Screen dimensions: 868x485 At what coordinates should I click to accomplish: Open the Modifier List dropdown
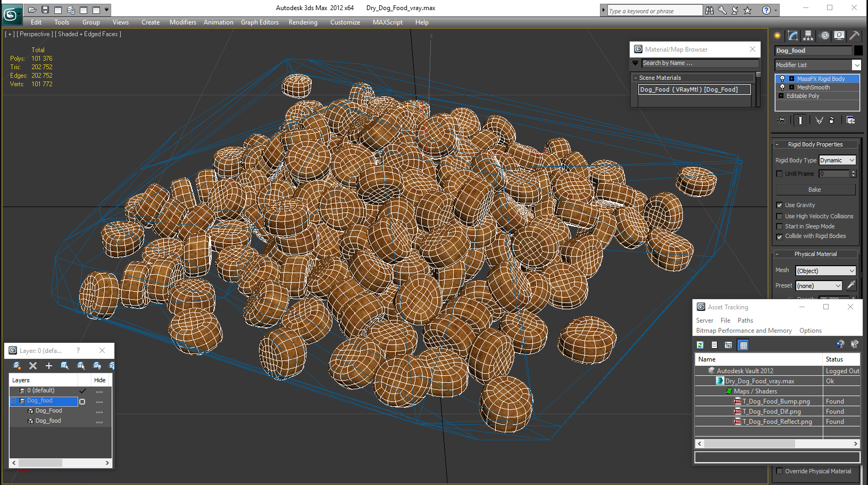856,65
